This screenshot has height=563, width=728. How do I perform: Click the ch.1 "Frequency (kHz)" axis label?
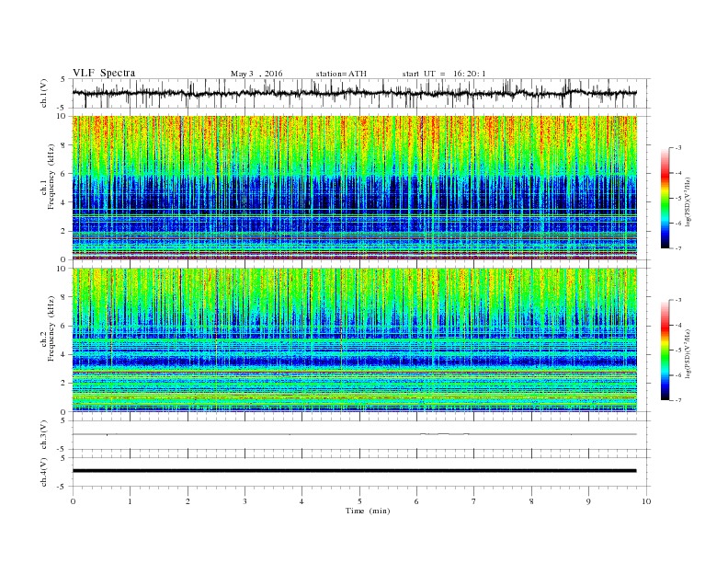pyautogui.click(x=51, y=177)
